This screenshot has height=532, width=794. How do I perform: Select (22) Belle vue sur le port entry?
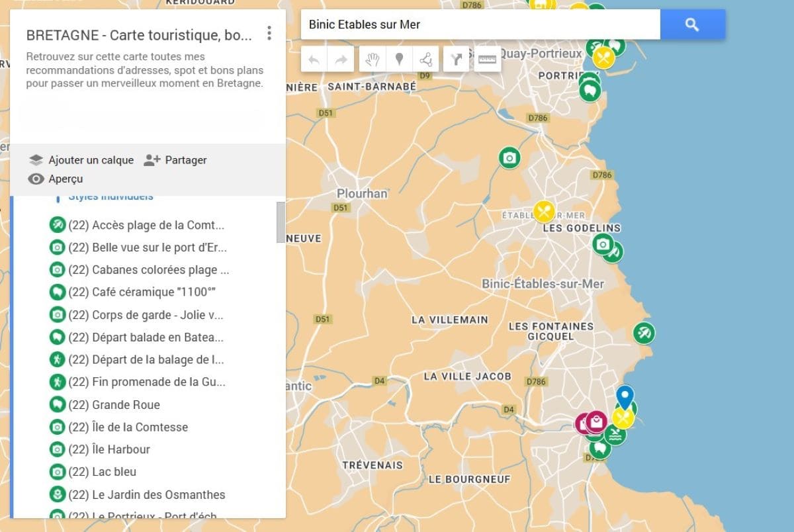point(138,247)
